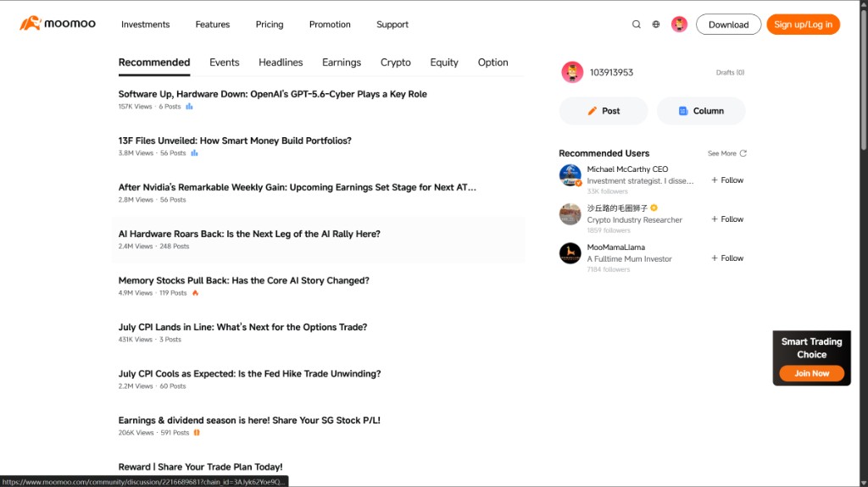Screen dimensions: 868x487
Task: Switch to the Events tab
Action: tap(224, 63)
